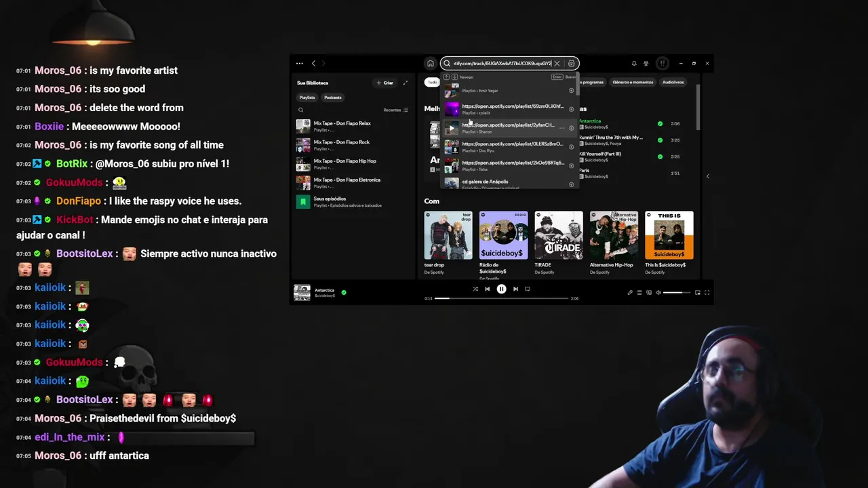
Task: Open the mini player icon
Action: click(697, 293)
